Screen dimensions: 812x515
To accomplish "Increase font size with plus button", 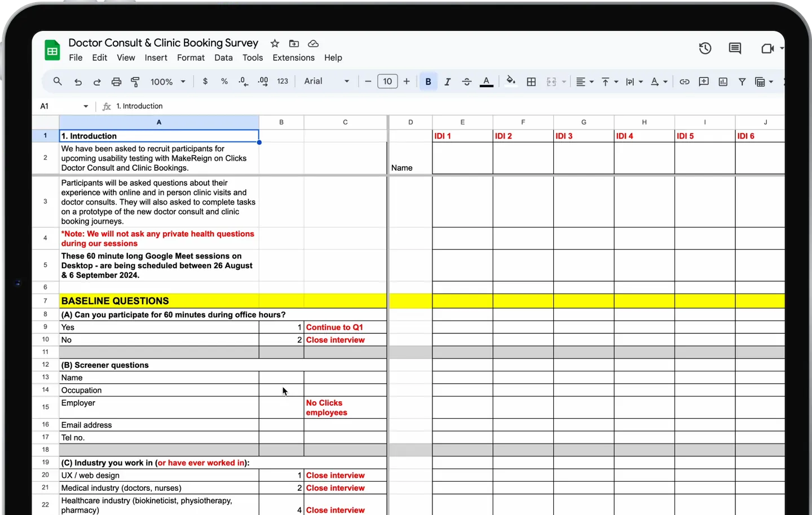I will click(x=407, y=82).
